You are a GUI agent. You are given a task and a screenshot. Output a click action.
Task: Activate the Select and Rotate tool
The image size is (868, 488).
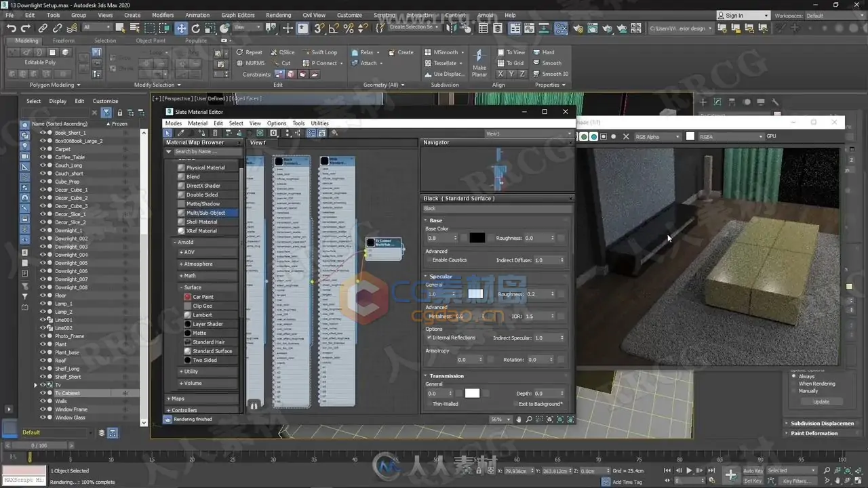pos(196,28)
